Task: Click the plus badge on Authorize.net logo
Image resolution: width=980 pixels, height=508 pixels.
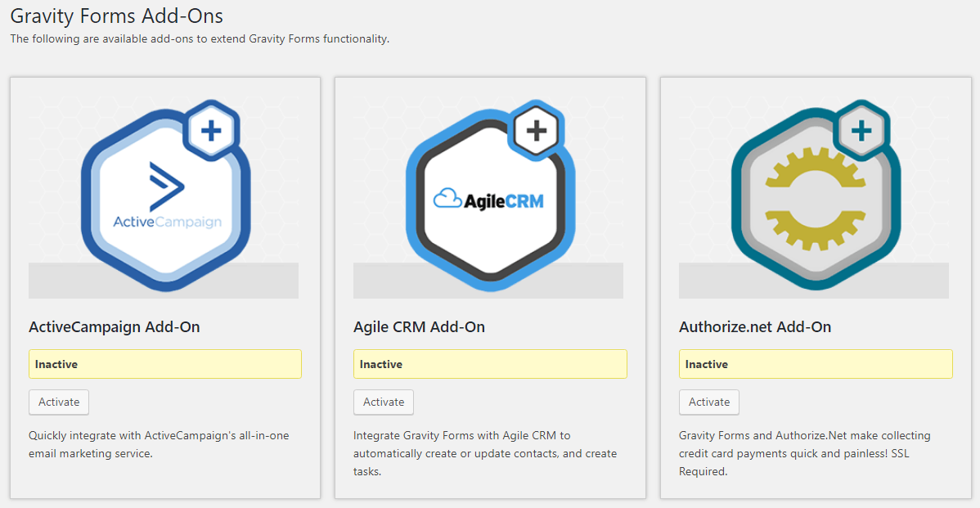Action: click(x=861, y=131)
